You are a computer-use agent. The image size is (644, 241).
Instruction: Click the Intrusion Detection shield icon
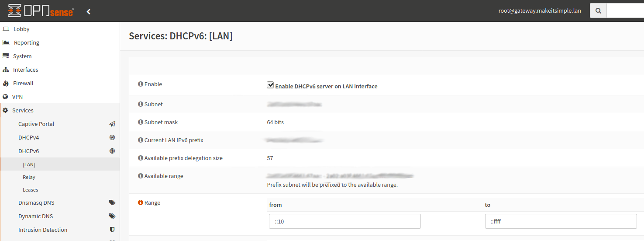(112, 230)
